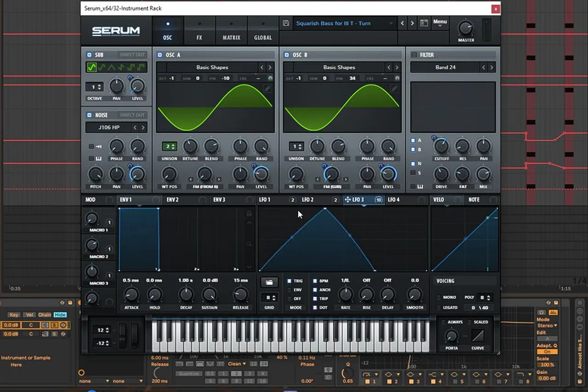Select the last square-pulse SUB waveform icon
This screenshot has height=392, width=588.
click(141, 67)
